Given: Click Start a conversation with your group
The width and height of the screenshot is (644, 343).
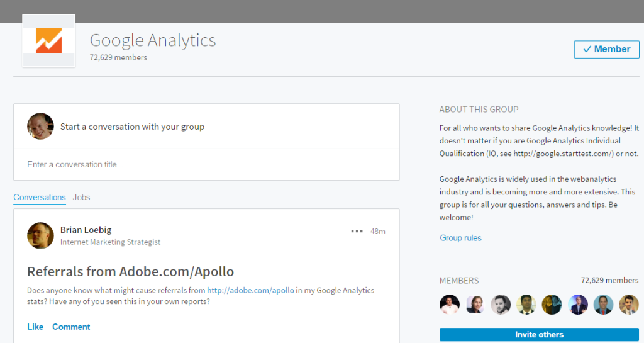Looking at the screenshot, I should pos(132,127).
